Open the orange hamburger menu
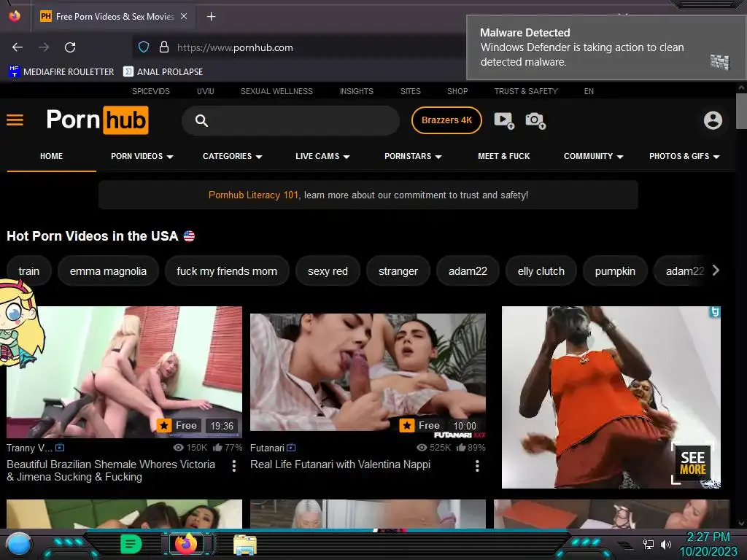The height and width of the screenshot is (560, 747). tap(15, 120)
